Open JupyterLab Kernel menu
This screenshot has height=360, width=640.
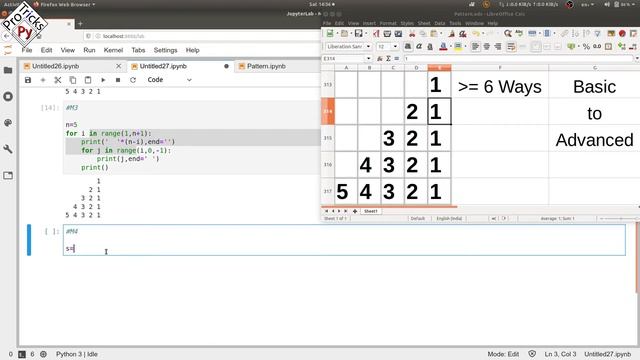pos(113,50)
